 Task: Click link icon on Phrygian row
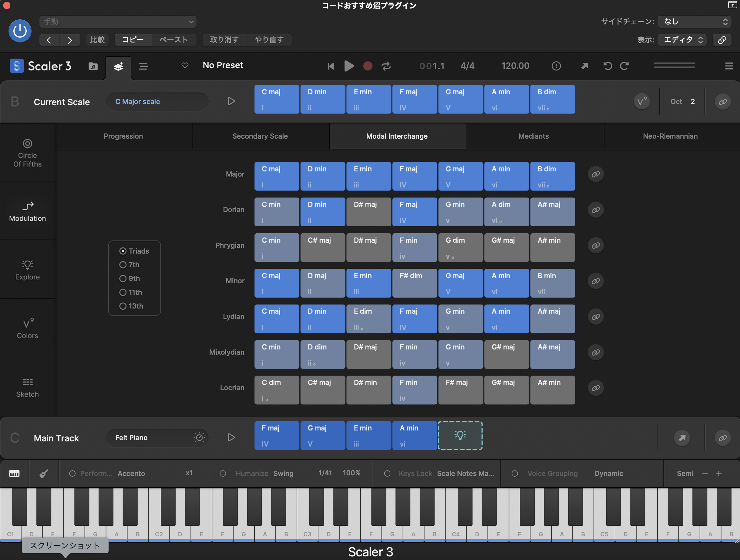pyautogui.click(x=596, y=245)
